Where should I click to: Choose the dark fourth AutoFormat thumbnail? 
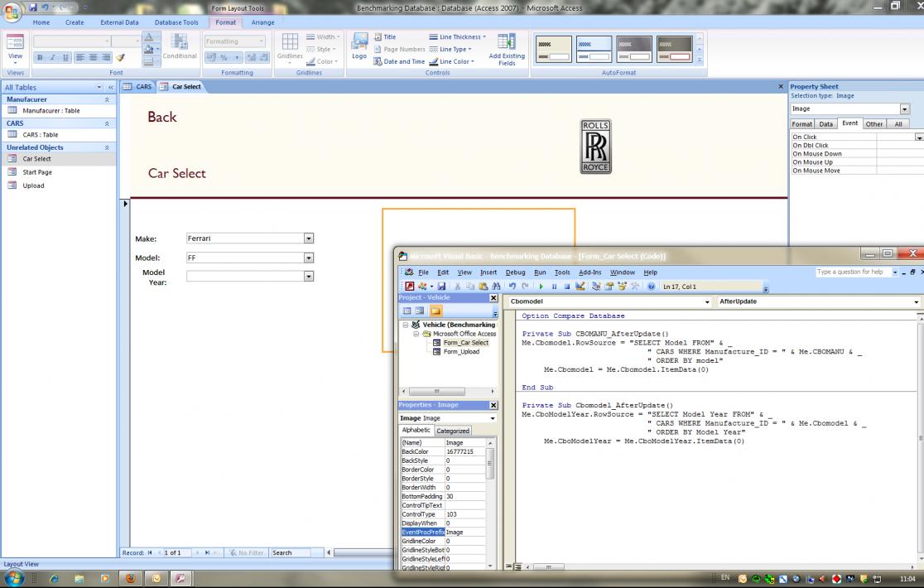coord(675,49)
